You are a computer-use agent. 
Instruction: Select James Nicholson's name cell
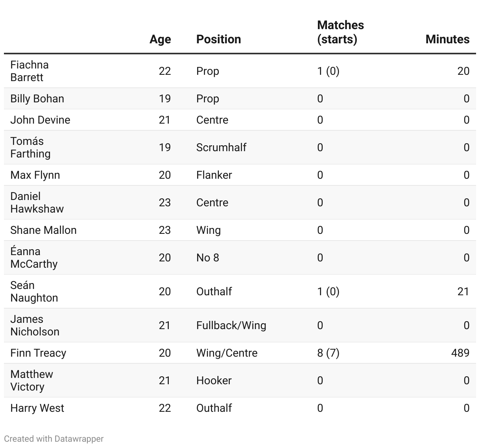click(35, 325)
